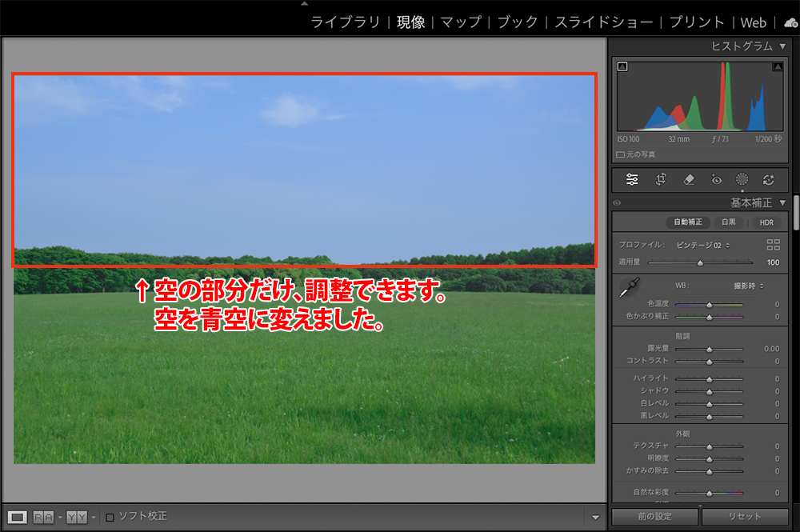This screenshot has width=800, height=532.
Task: Select the Red Eye correction tool
Action: 716,180
